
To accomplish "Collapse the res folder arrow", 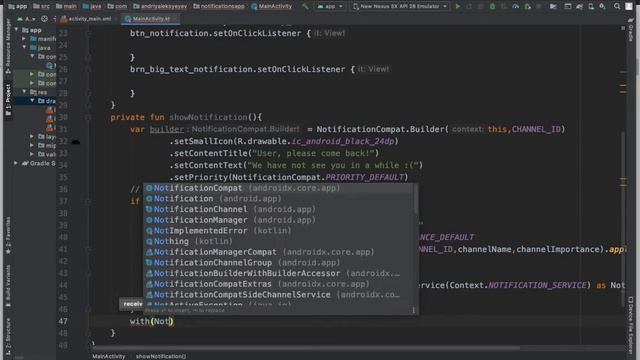I will pyautogui.click(x=24, y=92).
